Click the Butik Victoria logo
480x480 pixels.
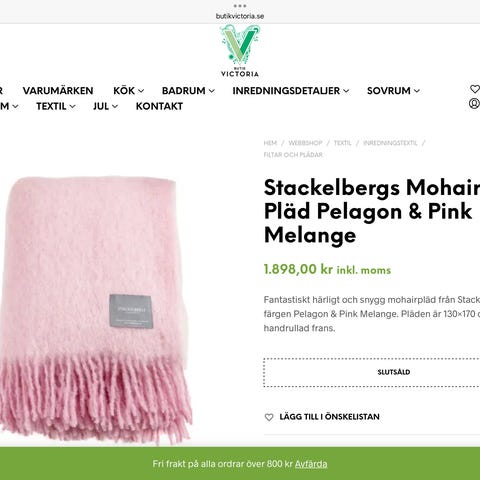point(240,51)
